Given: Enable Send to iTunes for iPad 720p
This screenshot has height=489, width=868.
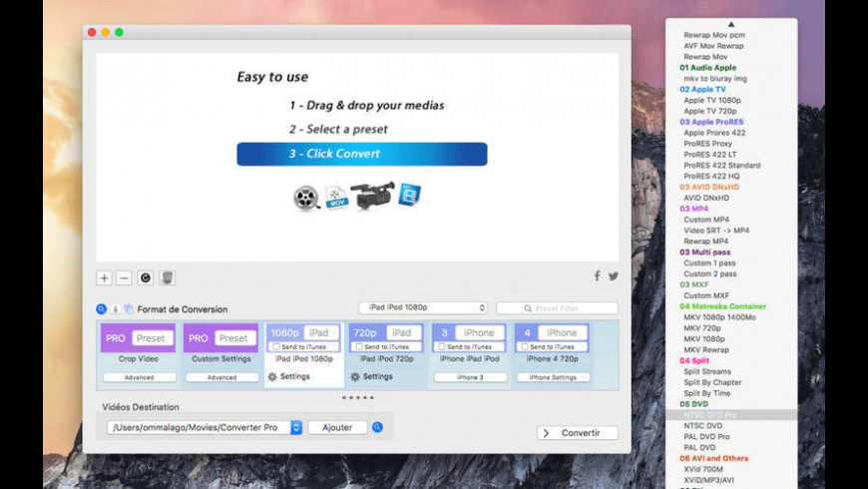Looking at the screenshot, I should coord(359,346).
